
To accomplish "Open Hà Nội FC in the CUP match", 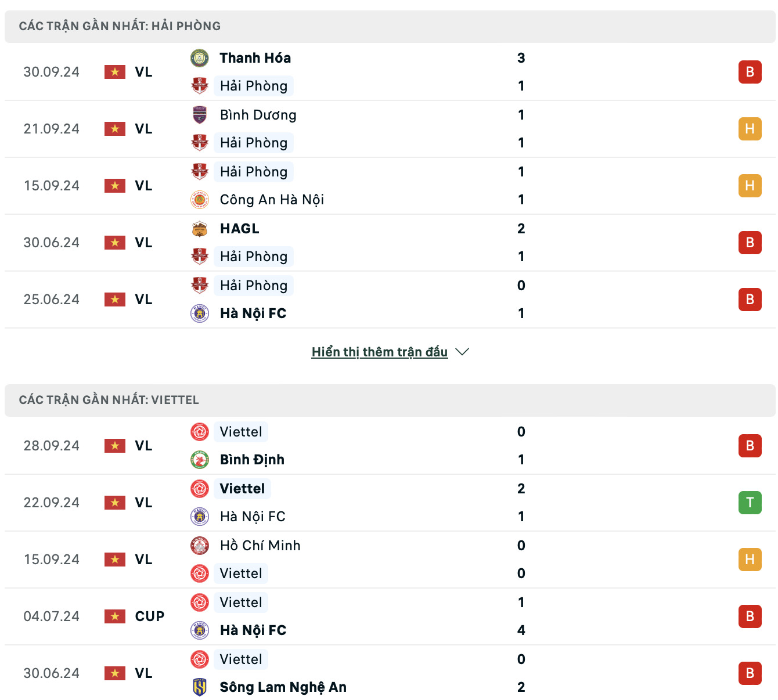I will [253, 630].
